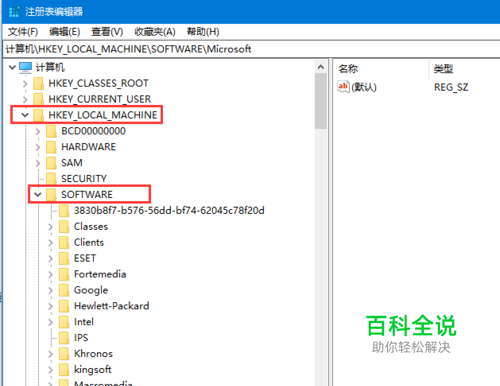Click the REG_SZ type cell
Viewport: 500px width, 386px height.
pyautogui.click(x=451, y=87)
